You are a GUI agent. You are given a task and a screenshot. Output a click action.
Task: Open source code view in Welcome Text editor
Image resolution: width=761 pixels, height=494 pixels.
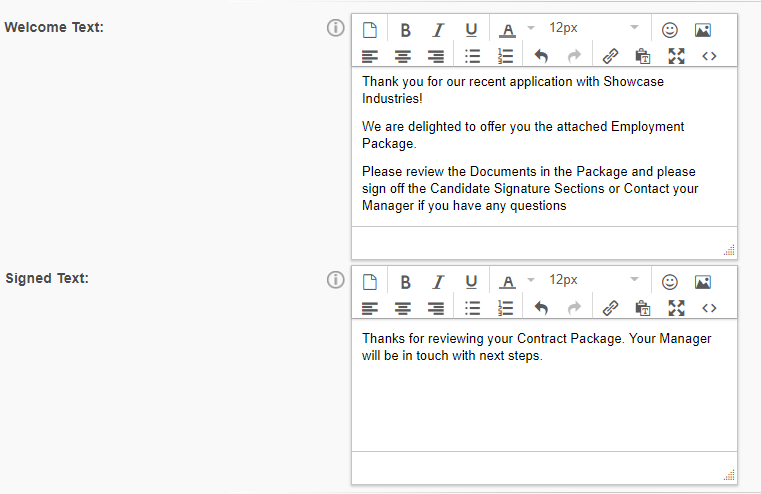coord(709,56)
